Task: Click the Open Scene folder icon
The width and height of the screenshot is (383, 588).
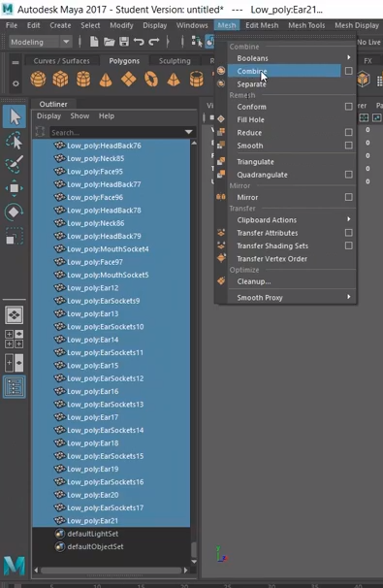Action: (109, 42)
